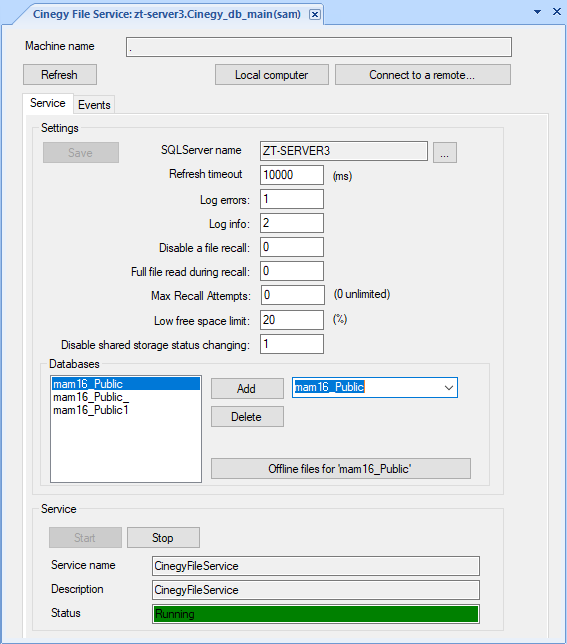
Task: Click Connect to a remote button
Action: click(x=423, y=75)
